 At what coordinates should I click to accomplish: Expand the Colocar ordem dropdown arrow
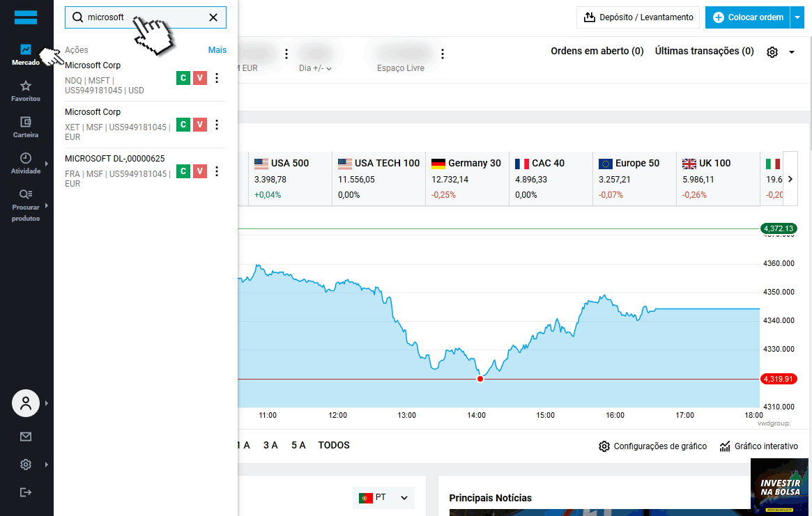coord(797,17)
